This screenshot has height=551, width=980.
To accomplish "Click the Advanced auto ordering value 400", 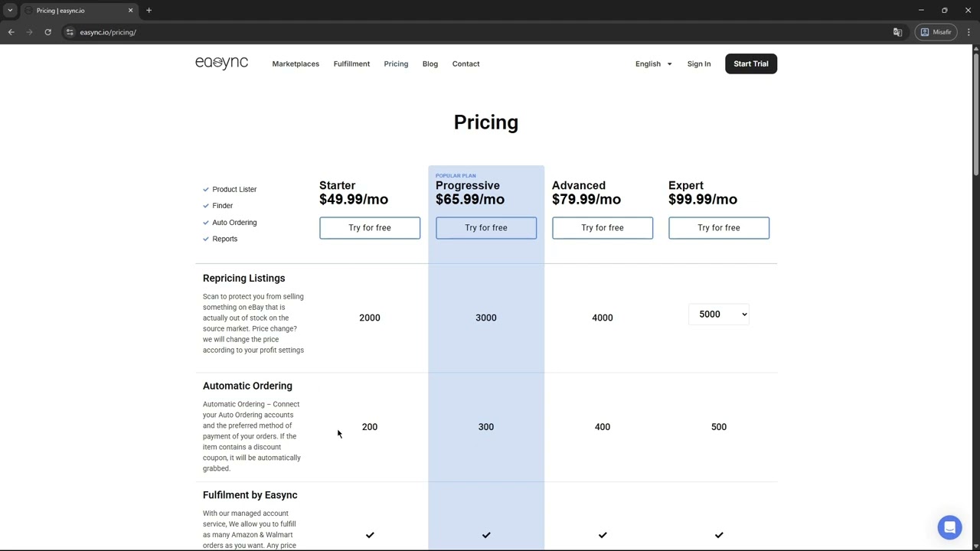I will point(603,427).
